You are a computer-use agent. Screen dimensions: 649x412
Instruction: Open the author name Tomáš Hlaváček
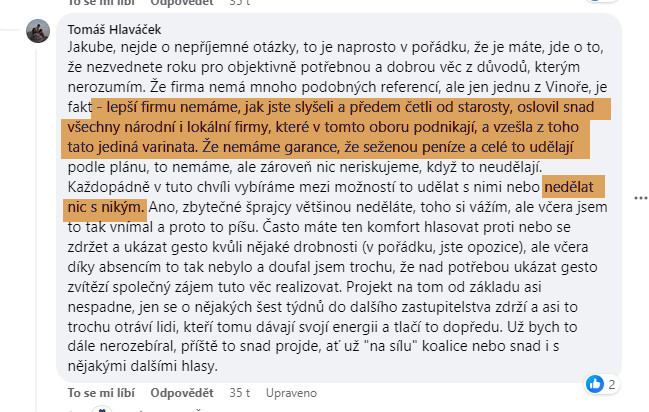coord(115,27)
